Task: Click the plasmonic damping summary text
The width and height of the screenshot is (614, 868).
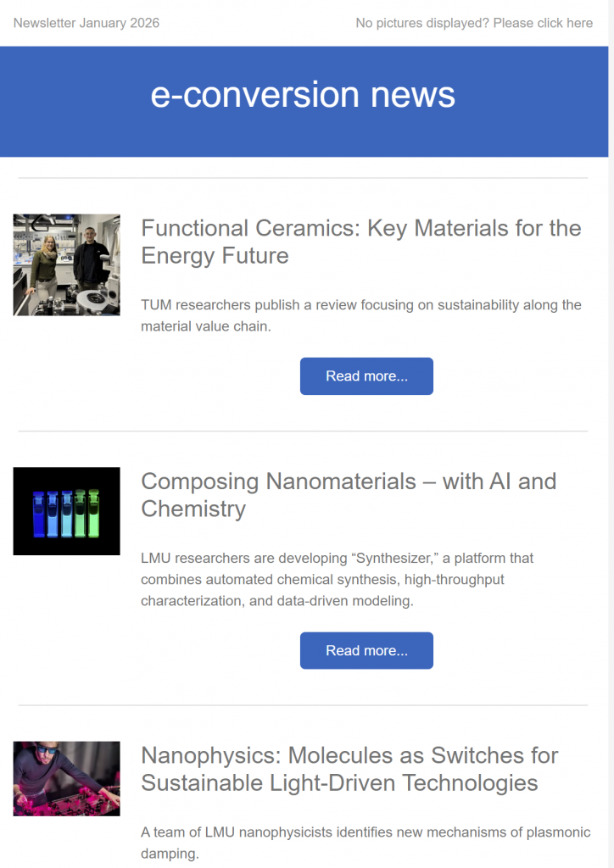Action: [x=365, y=843]
